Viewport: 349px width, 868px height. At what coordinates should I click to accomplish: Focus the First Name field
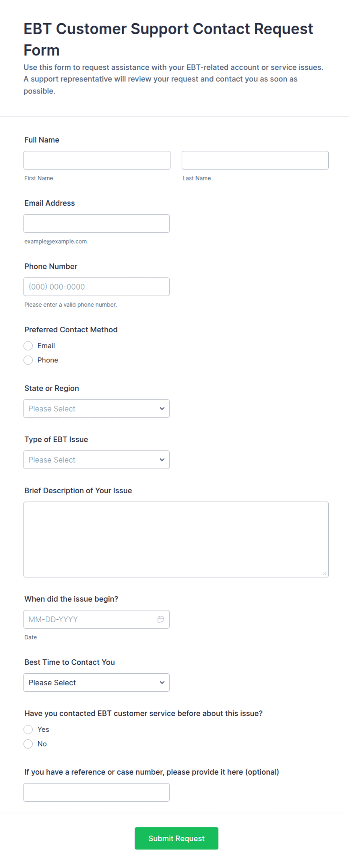[x=97, y=160]
